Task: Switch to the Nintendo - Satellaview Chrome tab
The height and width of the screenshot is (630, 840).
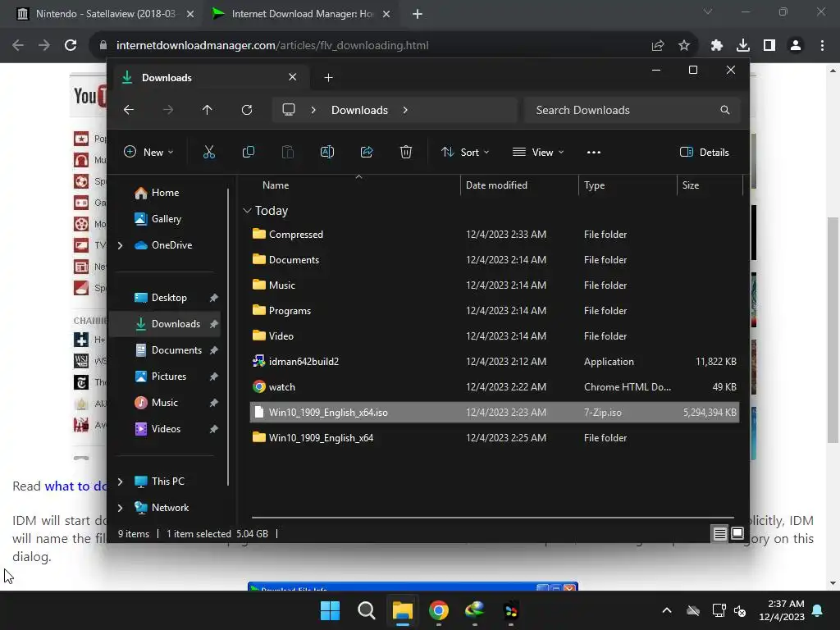Action: 105,14
